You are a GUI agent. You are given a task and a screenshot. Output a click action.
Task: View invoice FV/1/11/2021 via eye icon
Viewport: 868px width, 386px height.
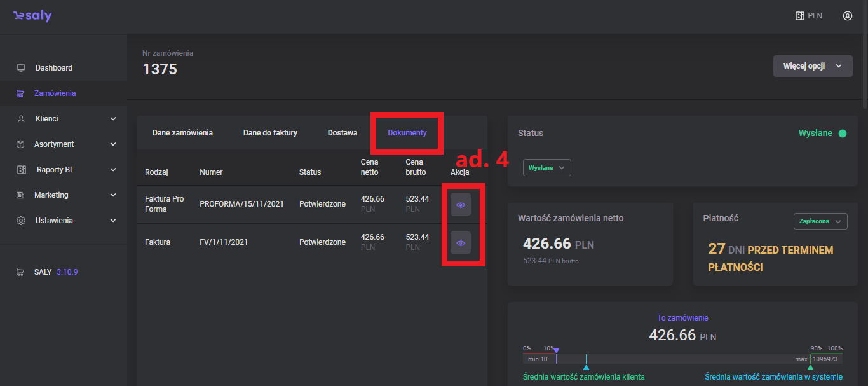tap(461, 243)
